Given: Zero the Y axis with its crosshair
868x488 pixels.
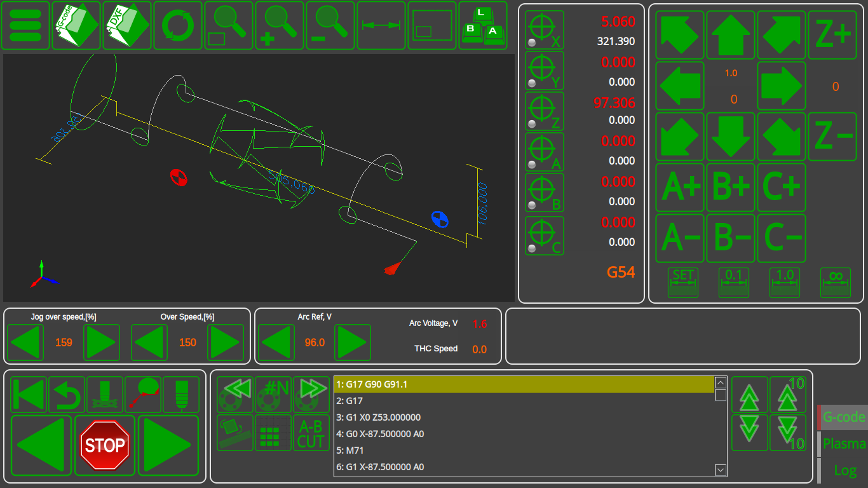Looking at the screenshot, I should coord(545,71).
